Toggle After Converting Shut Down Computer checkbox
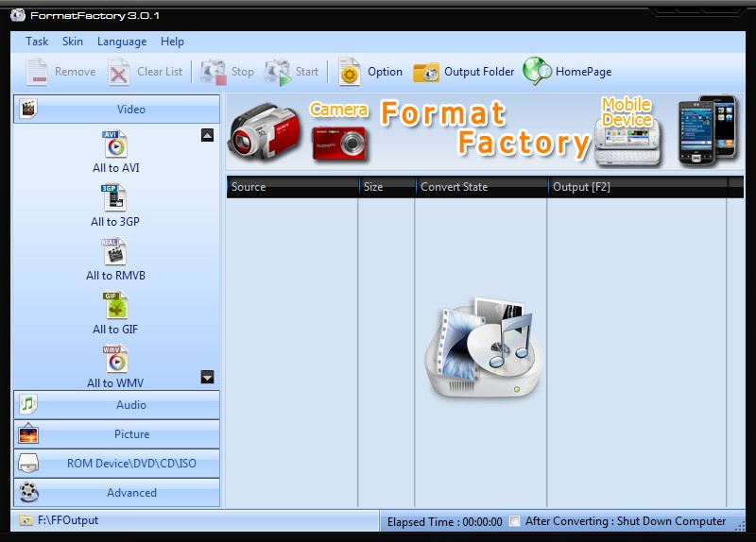The width and height of the screenshot is (756, 542). click(515, 521)
